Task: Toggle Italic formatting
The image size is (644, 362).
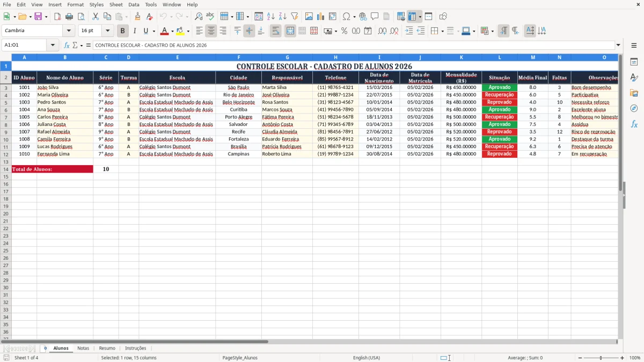Action: point(135,31)
